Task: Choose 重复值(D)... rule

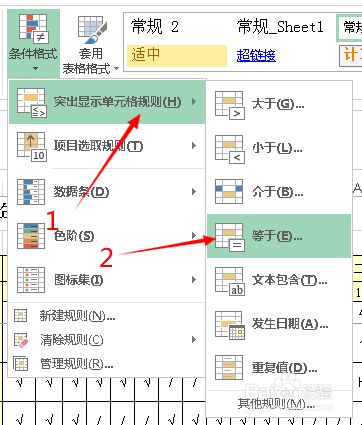Action: (279, 368)
